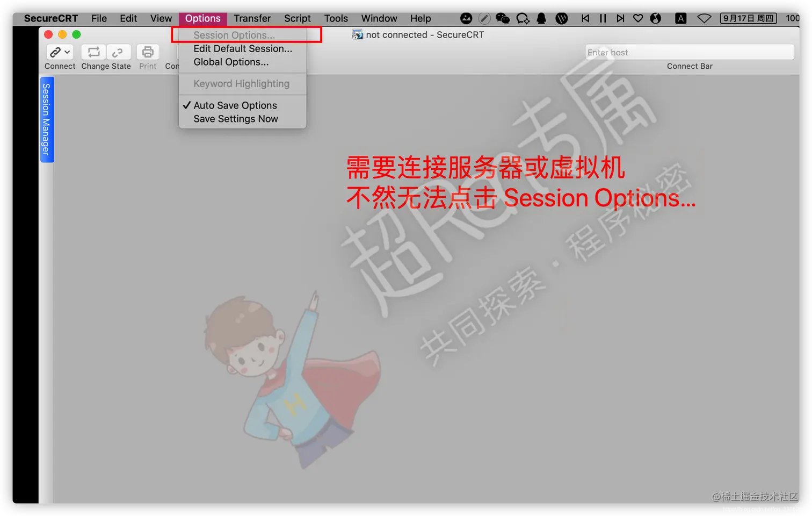Open the Transfer menu
This screenshot has width=812, height=516.
point(252,18)
